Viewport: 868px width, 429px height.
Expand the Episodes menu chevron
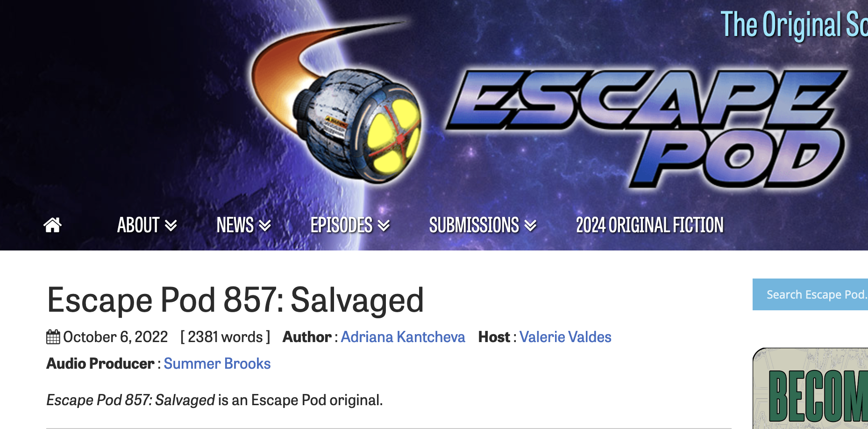click(384, 226)
